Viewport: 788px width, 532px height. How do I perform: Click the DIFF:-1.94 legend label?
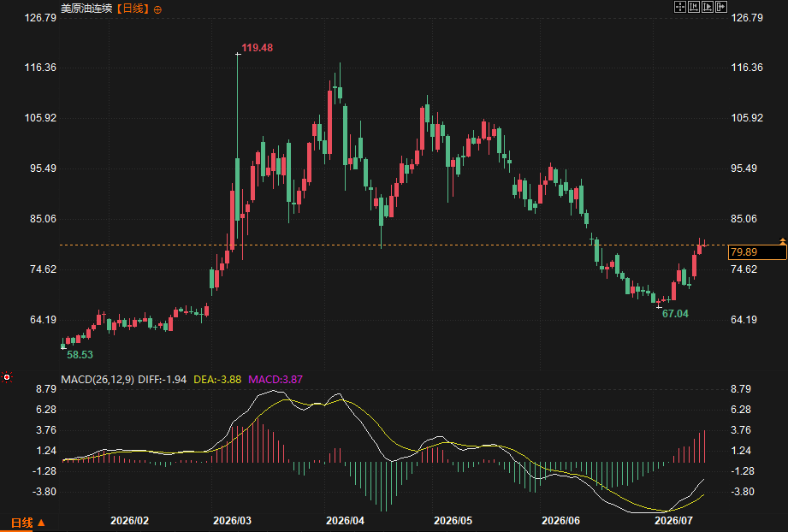coord(163,379)
